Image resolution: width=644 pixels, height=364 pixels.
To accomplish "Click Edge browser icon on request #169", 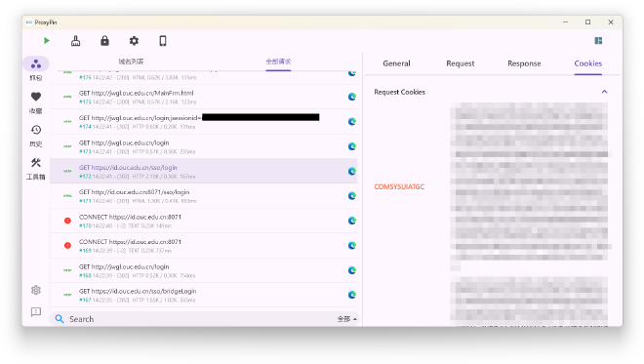I will (352, 246).
